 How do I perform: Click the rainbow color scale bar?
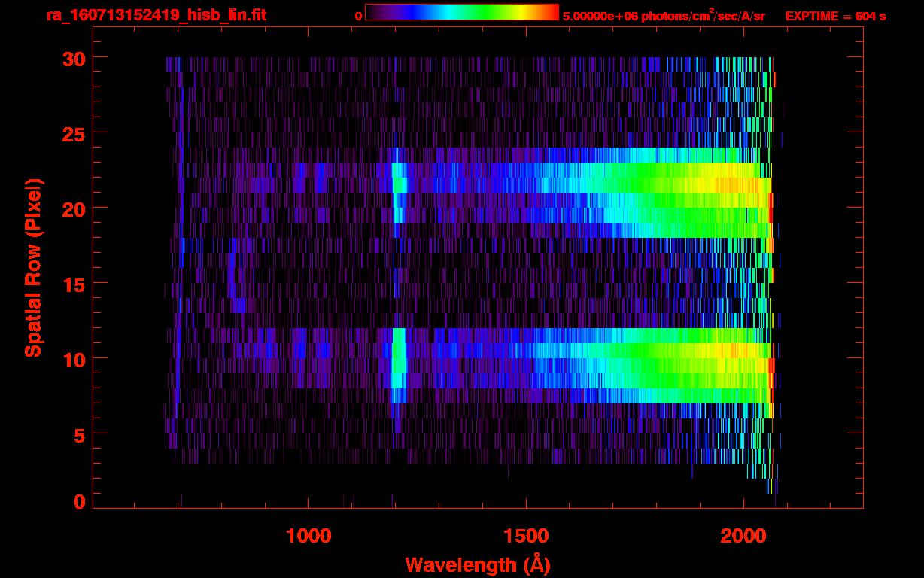tap(461, 13)
